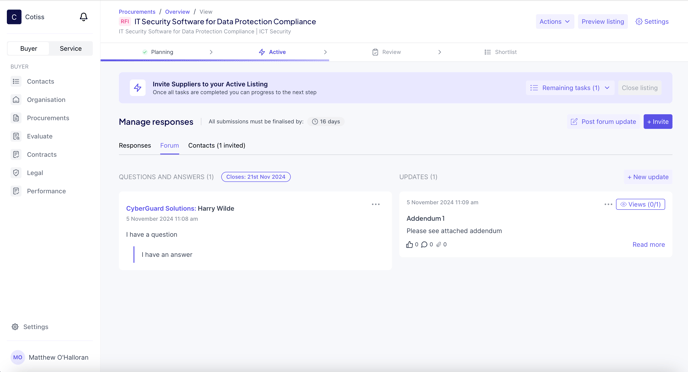Select the Active stage tab
This screenshot has width=688, height=372.
point(272,52)
